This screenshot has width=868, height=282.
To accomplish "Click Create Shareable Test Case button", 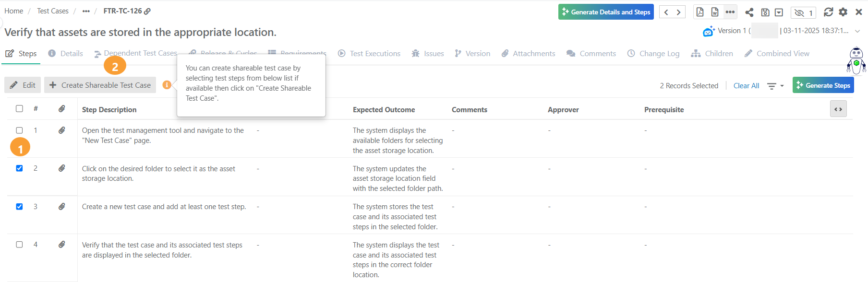I will tap(100, 85).
